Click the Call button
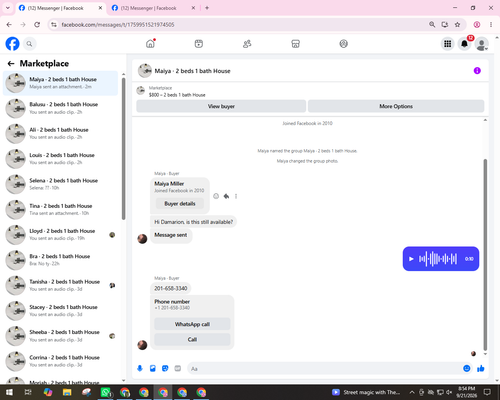 [192, 339]
